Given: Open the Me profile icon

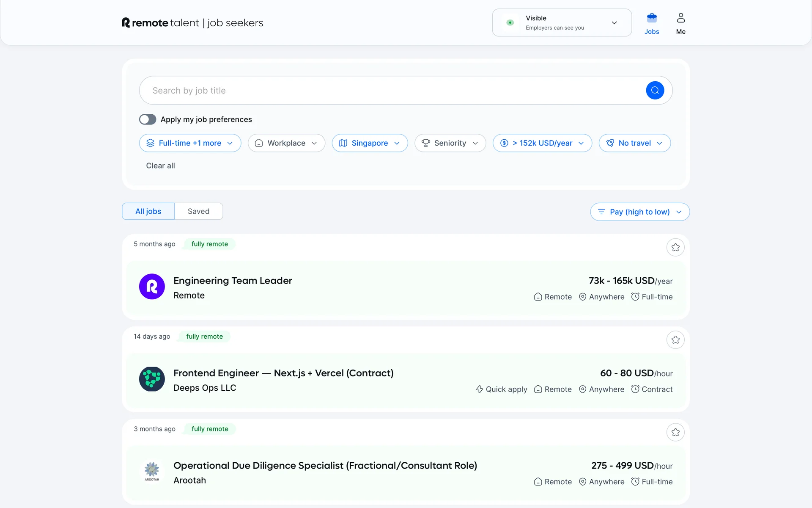Looking at the screenshot, I should (x=680, y=18).
